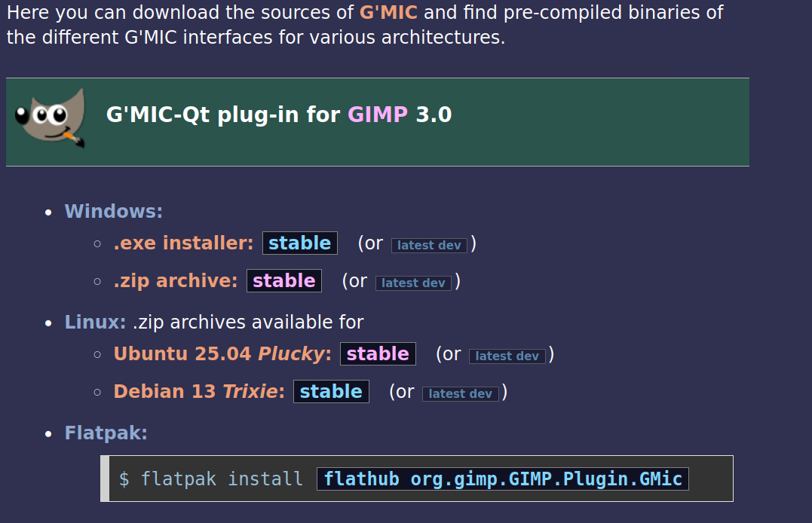This screenshot has width=812, height=523.
Task: Click the .zip archive: label
Action: click(x=176, y=280)
